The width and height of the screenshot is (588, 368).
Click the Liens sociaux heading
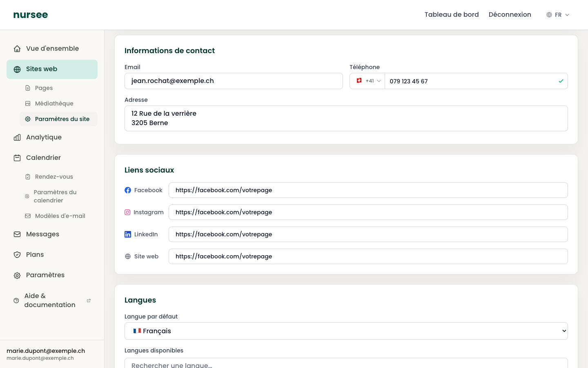coord(149,170)
